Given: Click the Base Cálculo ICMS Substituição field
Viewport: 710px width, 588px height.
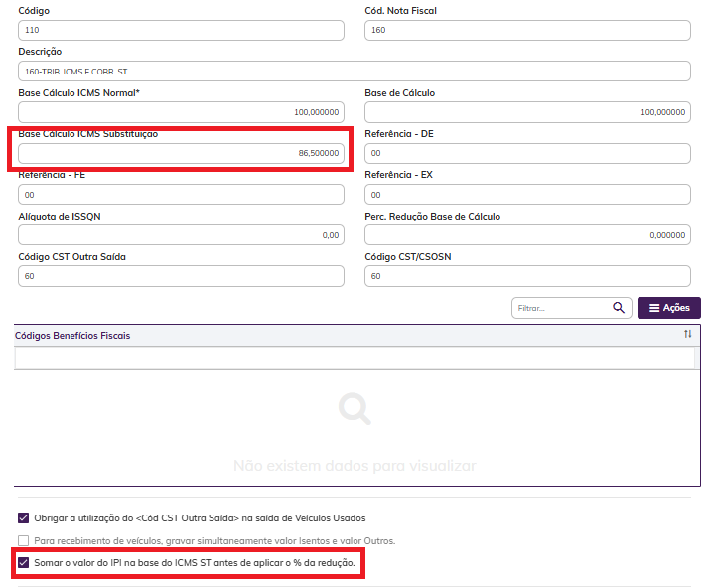Looking at the screenshot, I should click(x=181, y=153).
